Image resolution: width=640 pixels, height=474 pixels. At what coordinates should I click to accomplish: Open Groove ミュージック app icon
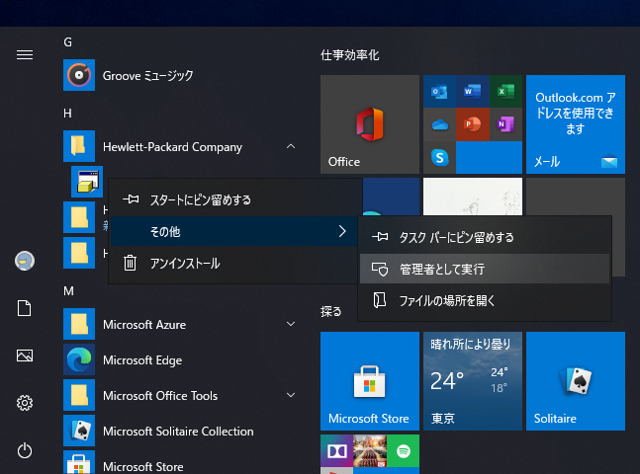[79, 75]
